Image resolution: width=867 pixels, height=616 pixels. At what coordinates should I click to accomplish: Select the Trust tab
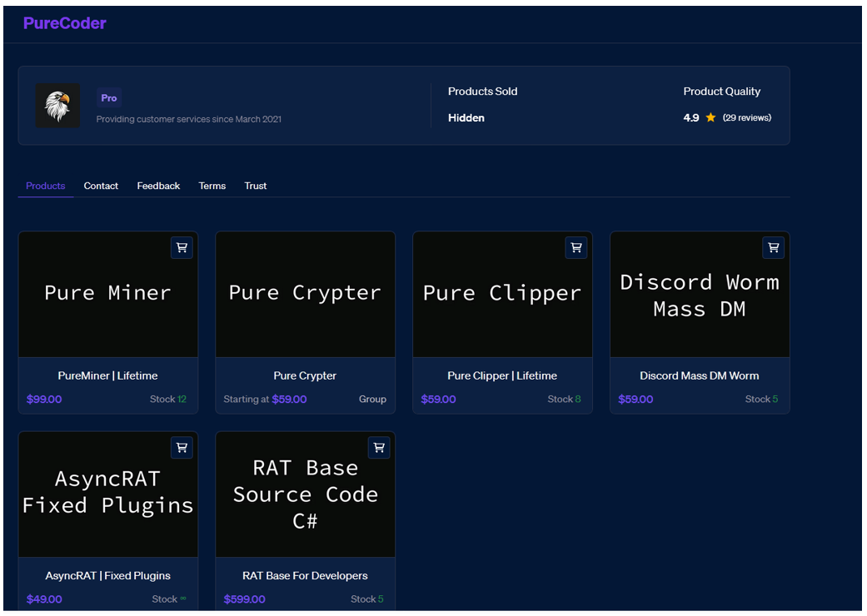pos(256,186)
